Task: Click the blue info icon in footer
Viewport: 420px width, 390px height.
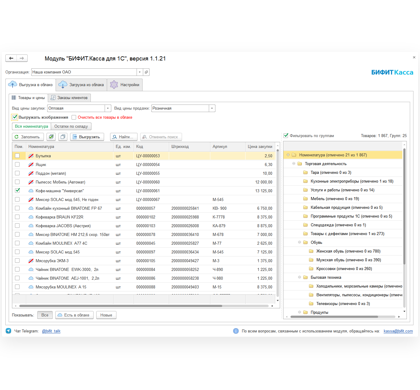Action: [236, 331]
